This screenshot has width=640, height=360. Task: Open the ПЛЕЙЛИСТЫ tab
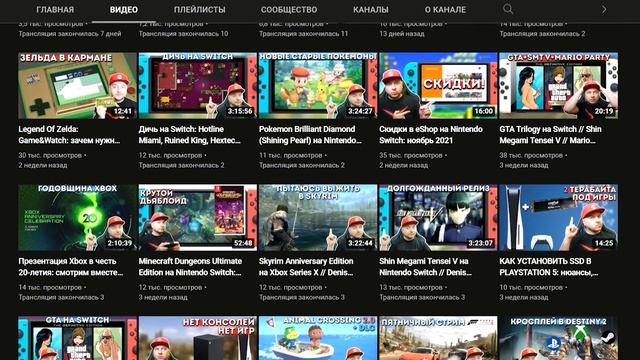(x=200, y=9)
